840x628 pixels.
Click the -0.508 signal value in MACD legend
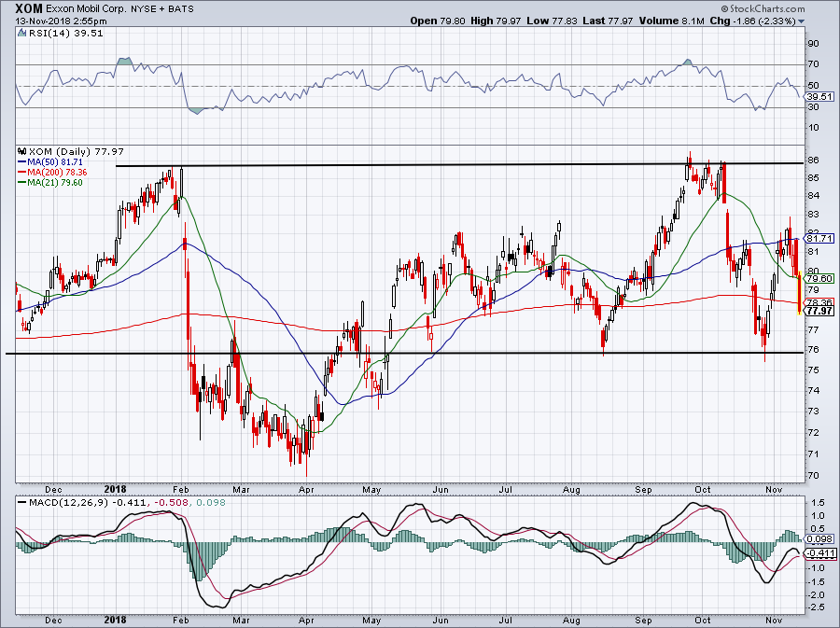(173, 503)
